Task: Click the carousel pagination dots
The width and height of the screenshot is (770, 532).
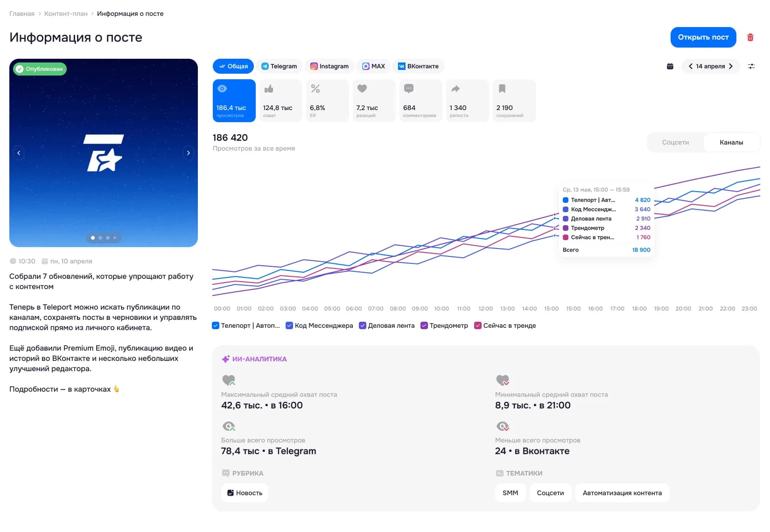Action: tap(104, 238)
